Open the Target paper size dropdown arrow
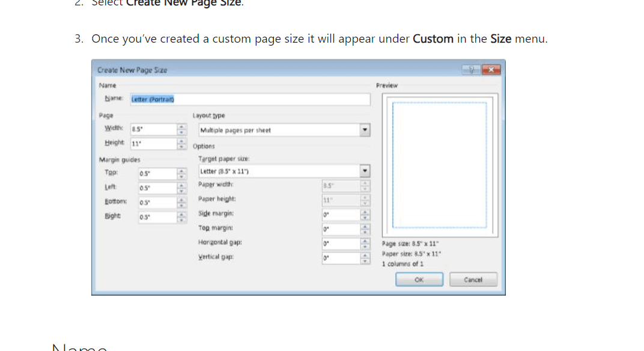The width and height of the screenshot is (644, 351). [365, 171]
